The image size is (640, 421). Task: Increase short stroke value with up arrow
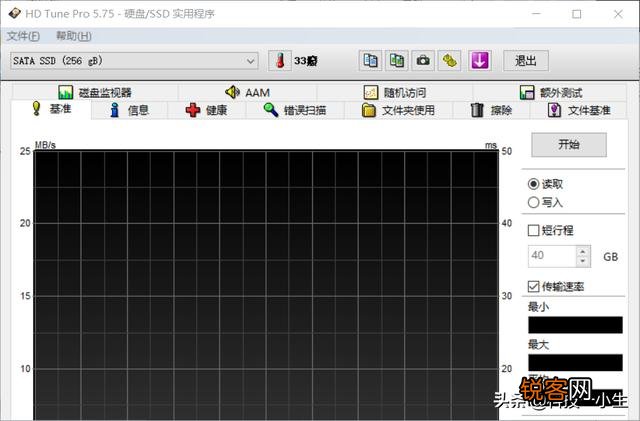(583, 252)
